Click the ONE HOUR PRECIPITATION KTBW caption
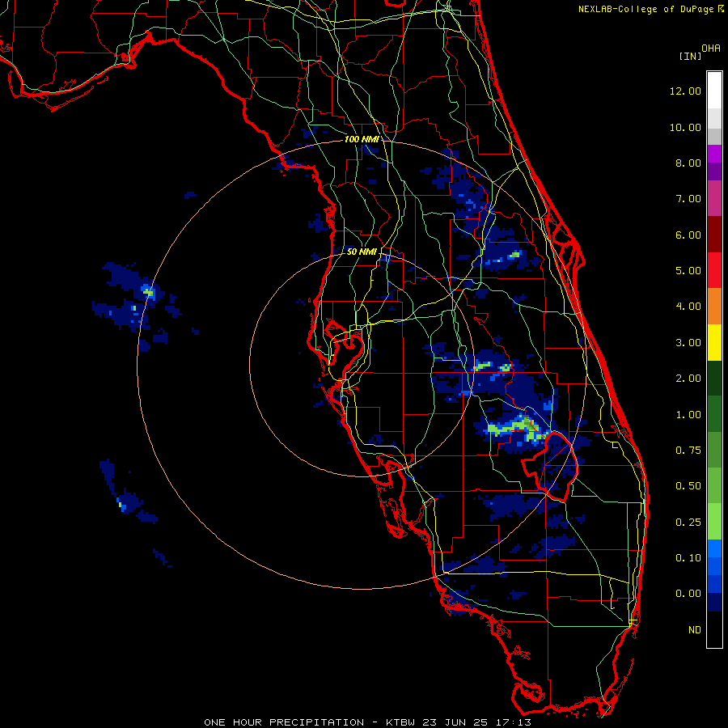The image size is (728, 728). (367, 722)
